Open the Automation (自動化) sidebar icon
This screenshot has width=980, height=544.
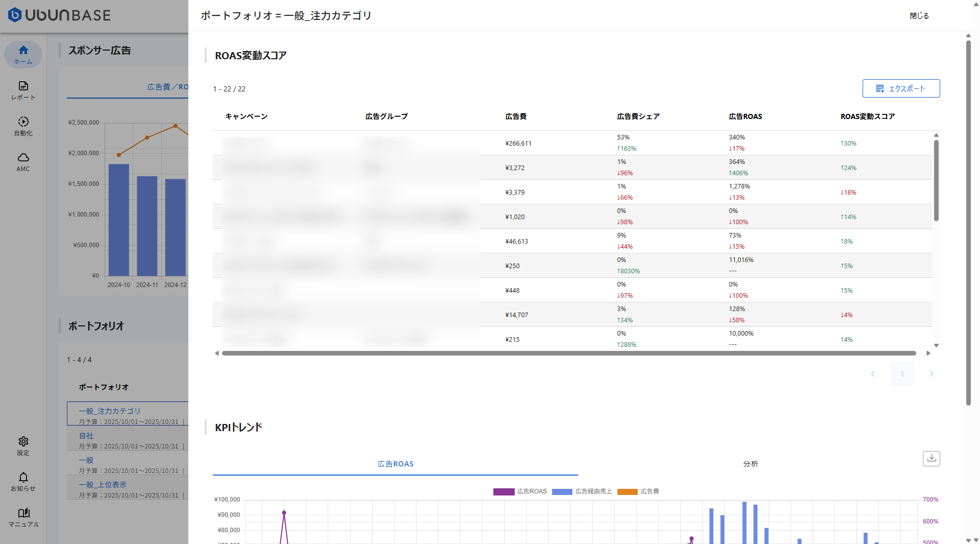tap(23, 126)
